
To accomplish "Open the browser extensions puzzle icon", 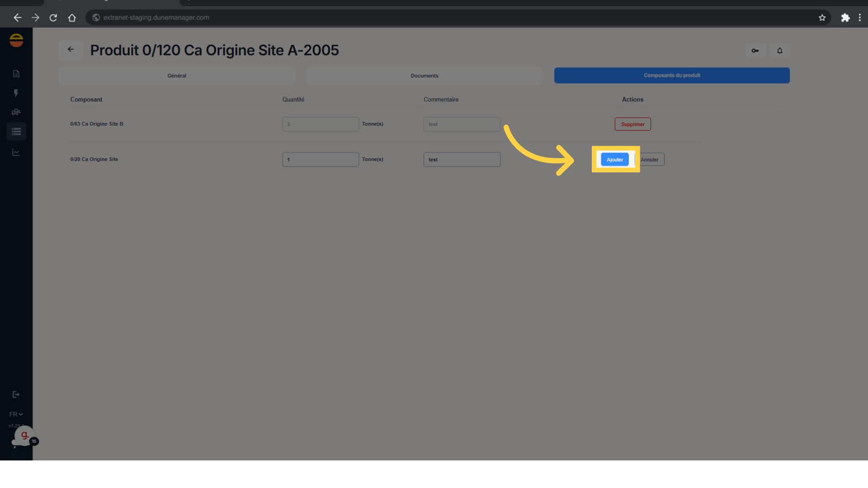I will (845, 18).
